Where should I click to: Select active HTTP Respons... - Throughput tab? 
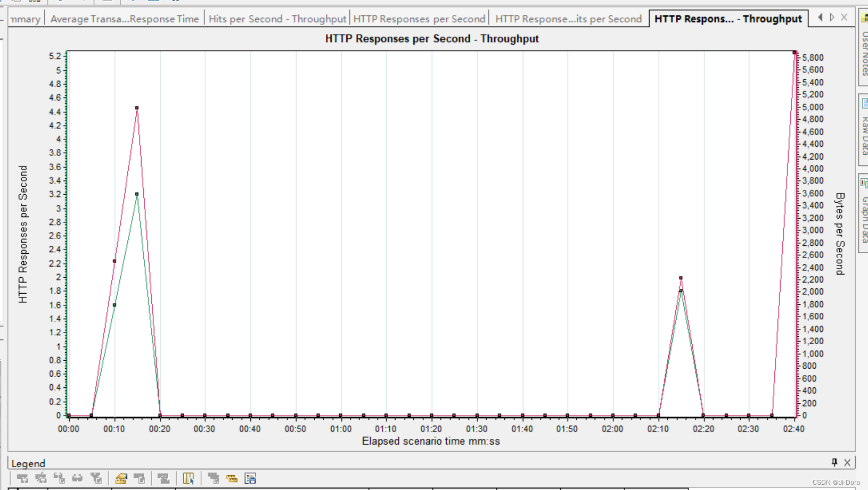click(728, 19)
